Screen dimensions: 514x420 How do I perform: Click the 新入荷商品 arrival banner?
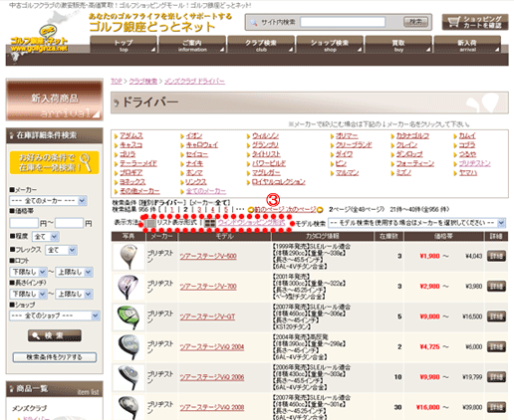[55, 100]
